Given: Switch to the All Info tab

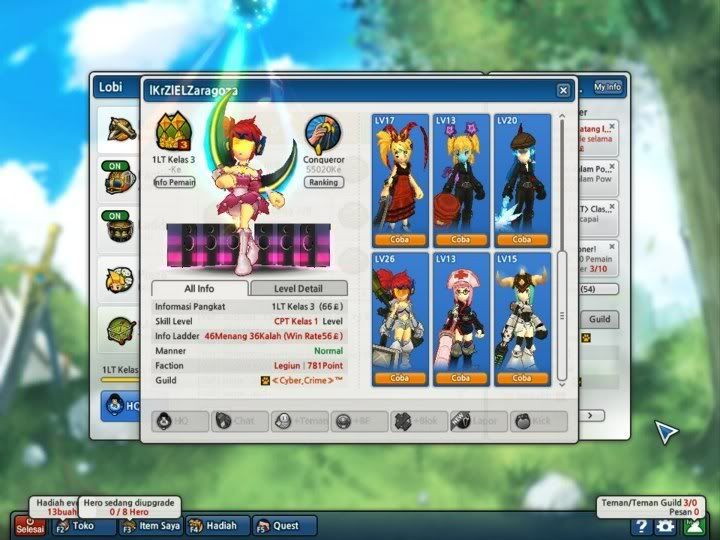Looking at the screenshot, I should coord(200,288).
